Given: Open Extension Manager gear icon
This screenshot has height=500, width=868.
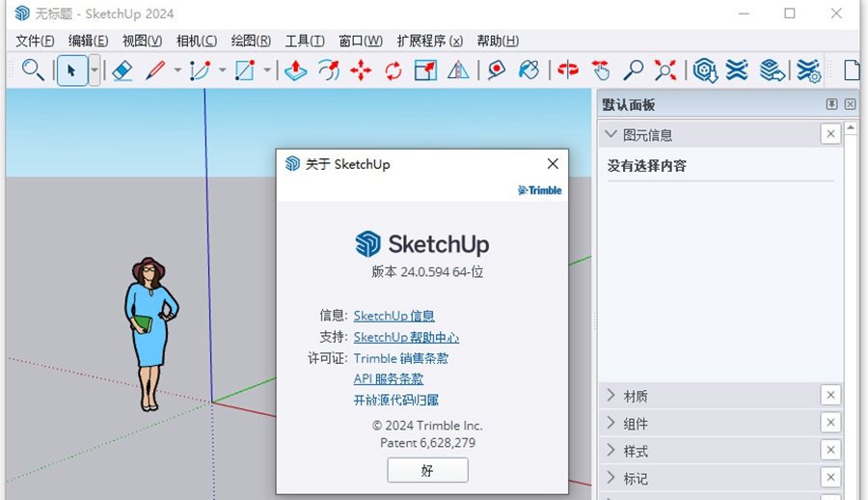Looking at the screenshot, I should 809,71.
